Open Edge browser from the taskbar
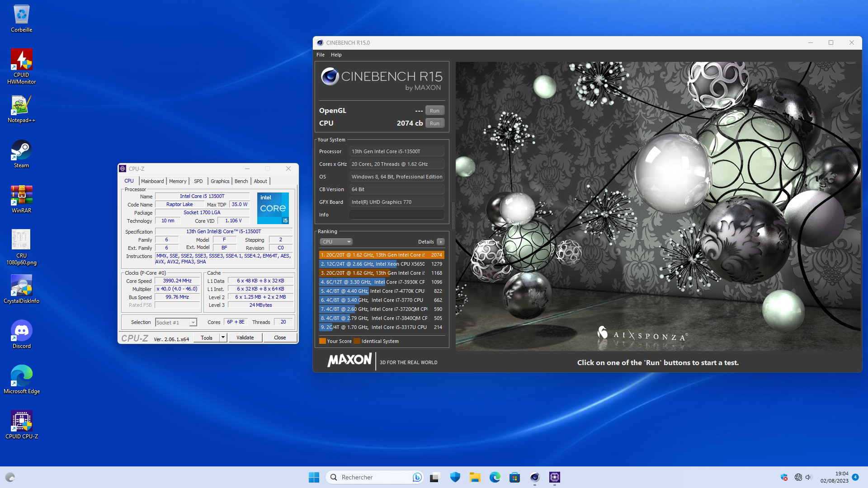868x488 pixels. [x=495, y=477]
